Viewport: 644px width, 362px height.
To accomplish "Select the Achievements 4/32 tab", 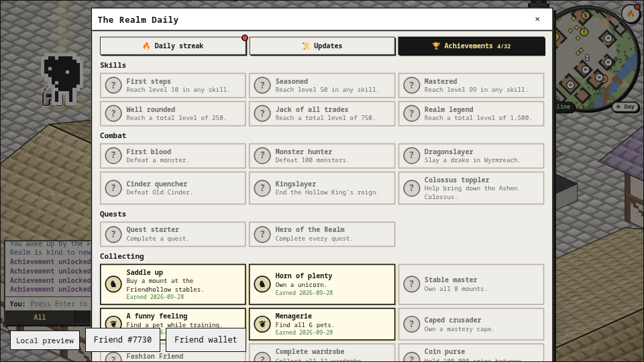I will (x=472, y=46).
